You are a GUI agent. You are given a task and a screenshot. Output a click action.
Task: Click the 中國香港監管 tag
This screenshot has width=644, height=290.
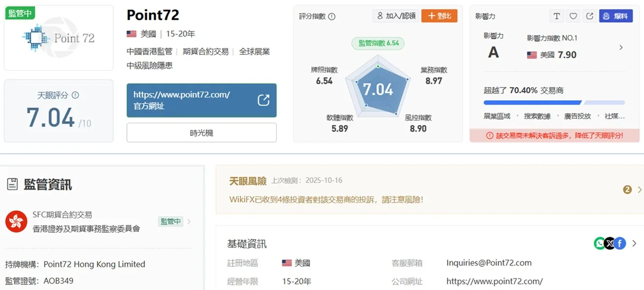coord(150,51)
